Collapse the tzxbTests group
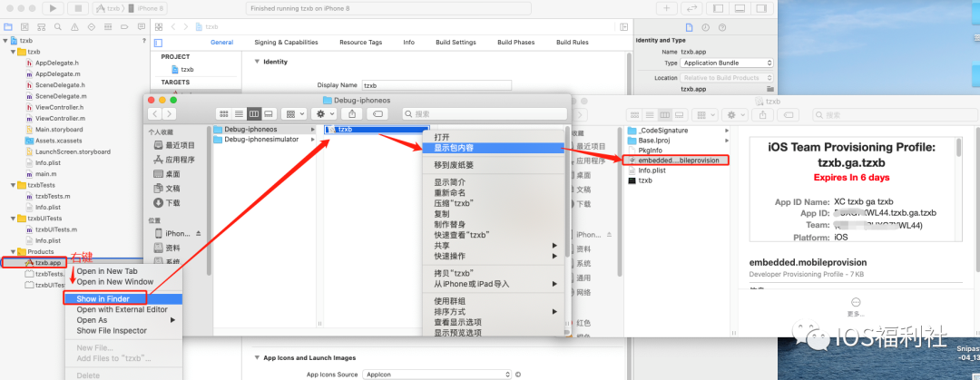Viewport: 980px width, 380px height. click(13, 185)
